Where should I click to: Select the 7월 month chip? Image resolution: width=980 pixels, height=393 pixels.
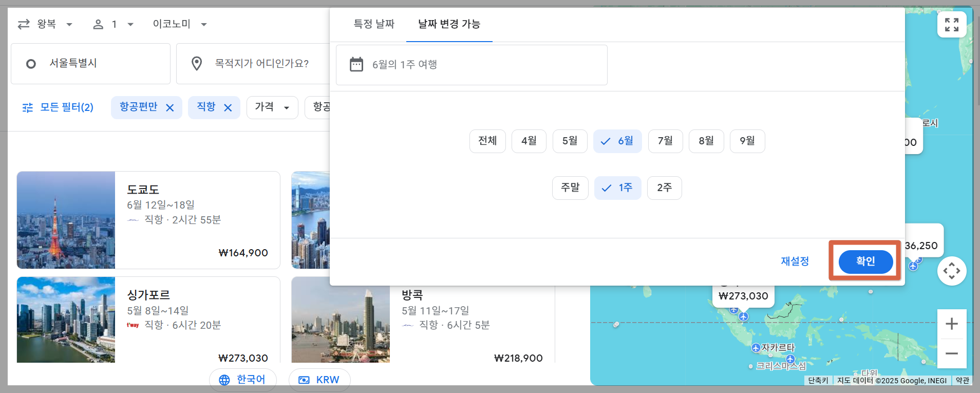point(666,141)
